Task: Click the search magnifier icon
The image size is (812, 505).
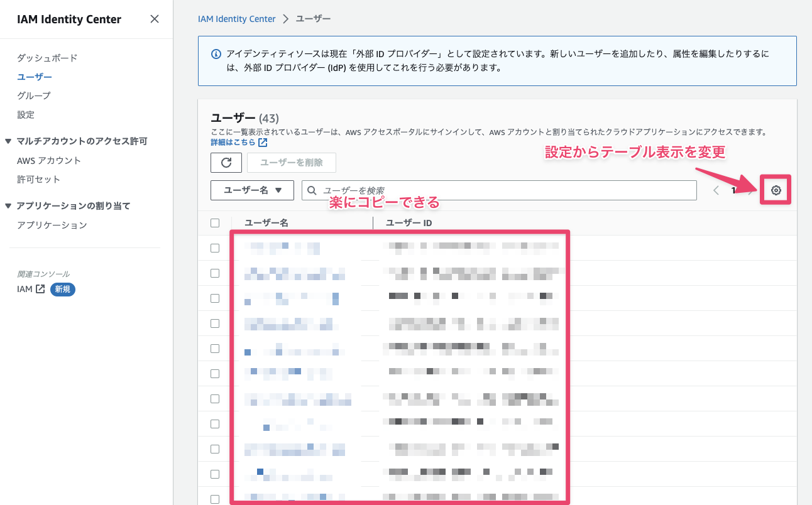Action: tap(312, 190)
